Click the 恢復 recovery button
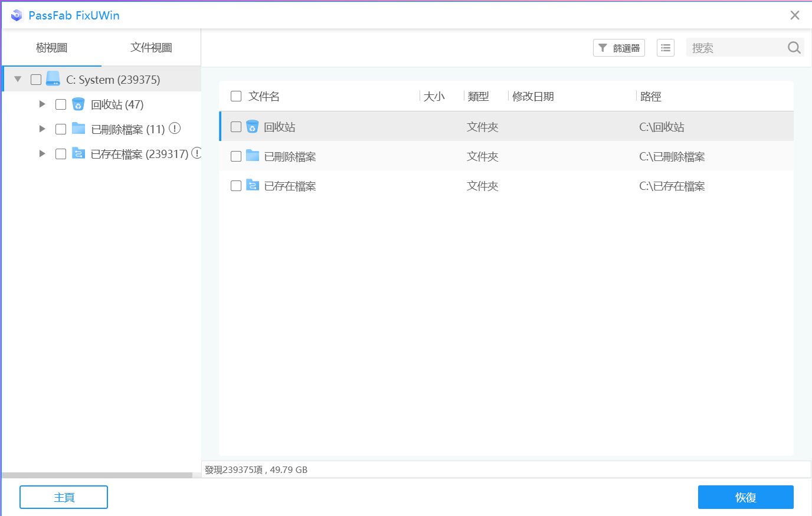Image resolution: width=812 pixels, height=516 pixels. 746,497
